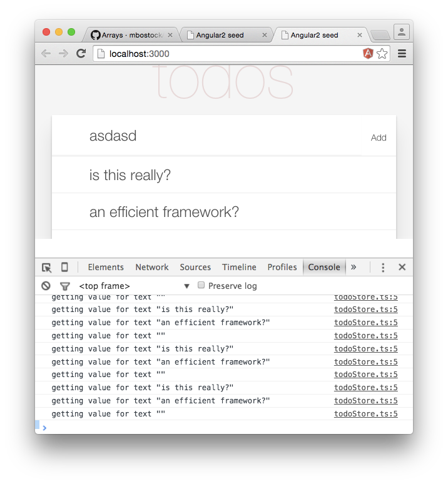Enable the Preserve log checkbox

(x=201, y=285)
